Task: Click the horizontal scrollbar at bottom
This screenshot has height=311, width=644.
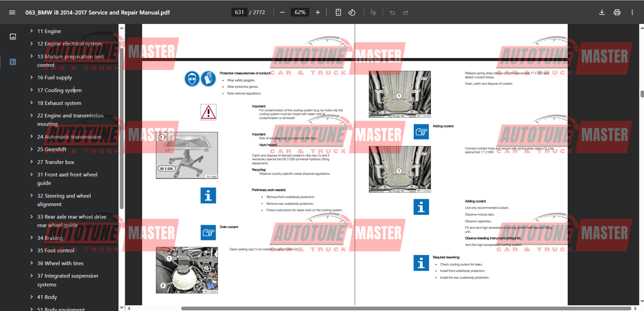Action: pyautogui.click(x=405, y=308)
